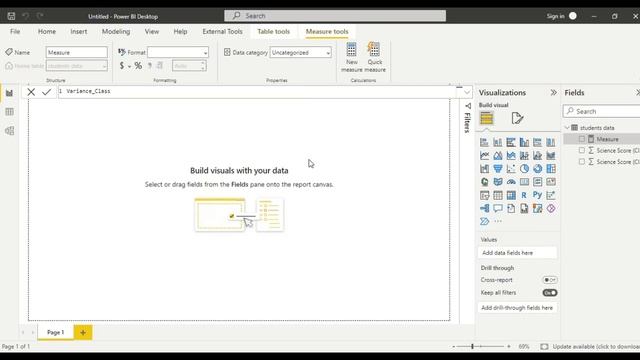Toggle the Keep all filters switch

[550, 293]
